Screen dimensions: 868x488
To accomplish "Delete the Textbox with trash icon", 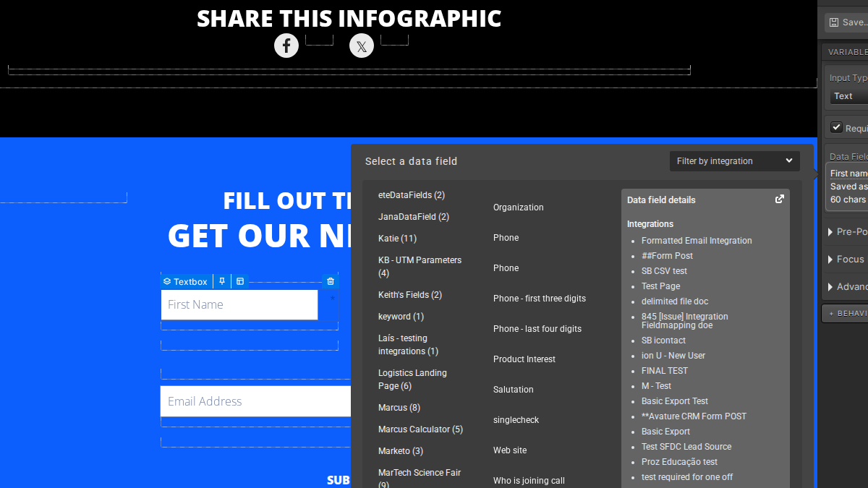I will coord(331,281).
